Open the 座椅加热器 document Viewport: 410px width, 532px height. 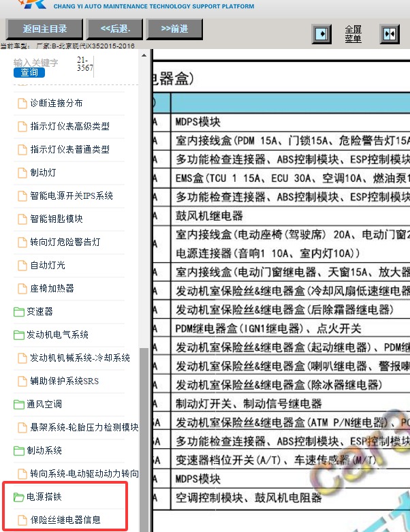coord(52,288)
